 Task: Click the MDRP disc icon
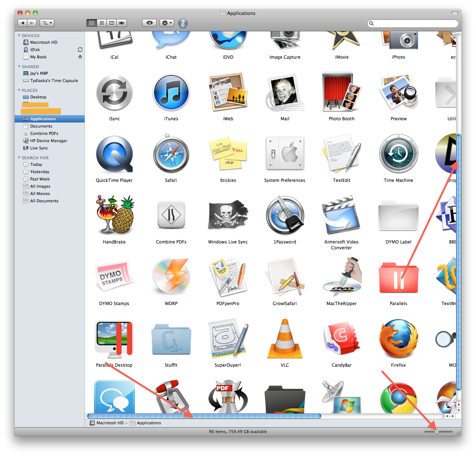click(x=171, y=277)
